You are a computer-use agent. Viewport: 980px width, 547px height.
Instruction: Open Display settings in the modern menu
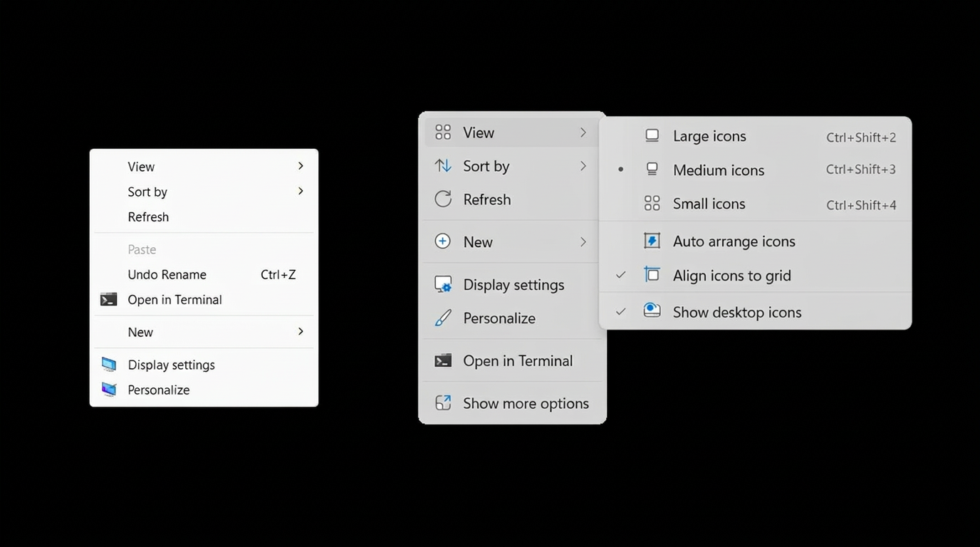pos(512,284)
